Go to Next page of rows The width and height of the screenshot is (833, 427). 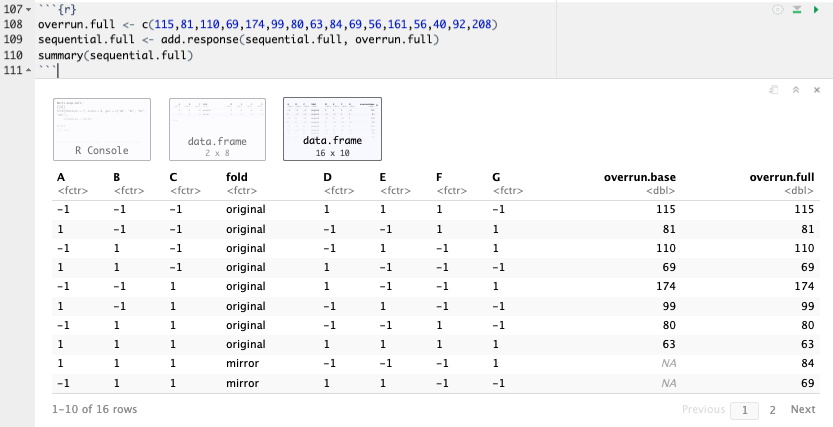(x=803, y=409)
